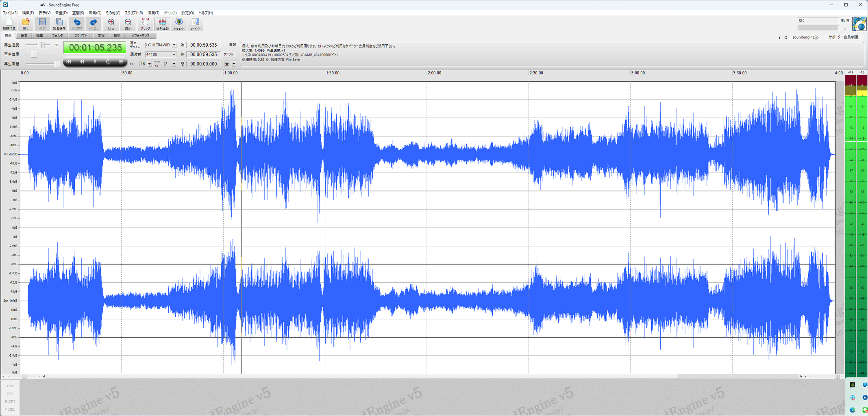Viewport: 868px width, 416px height.
Task: Switch to the 編集 tab
Action: [x=39, y=36]
